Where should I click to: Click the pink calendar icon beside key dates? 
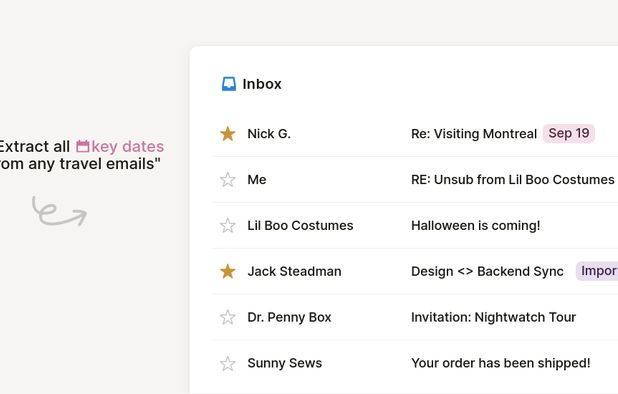(82, 146)
